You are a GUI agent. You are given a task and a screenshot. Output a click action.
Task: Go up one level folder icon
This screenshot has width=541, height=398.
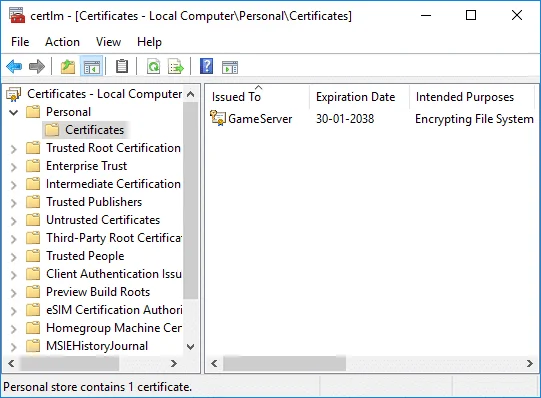pos(68,66)
